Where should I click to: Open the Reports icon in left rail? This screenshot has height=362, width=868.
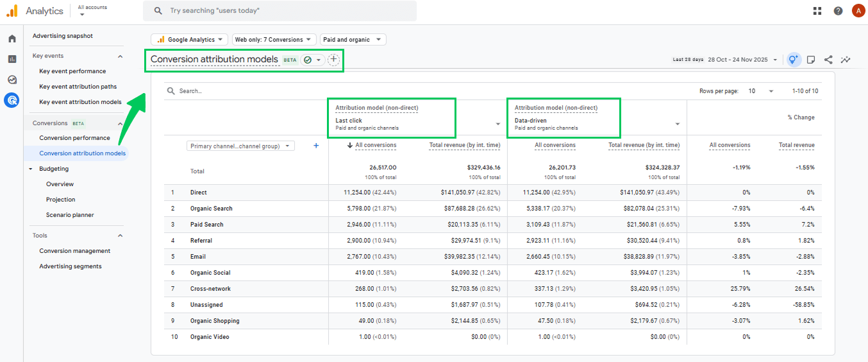[x=12, y=59]
